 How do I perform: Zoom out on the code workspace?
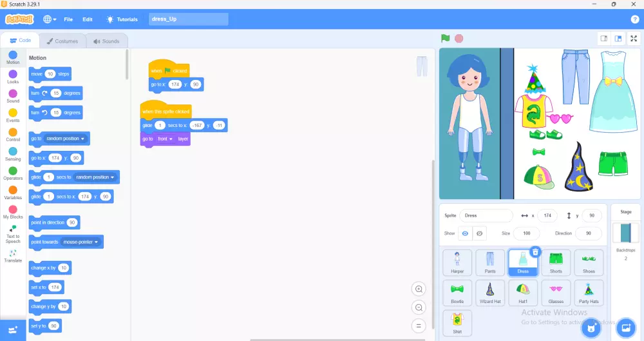(419, 307)
